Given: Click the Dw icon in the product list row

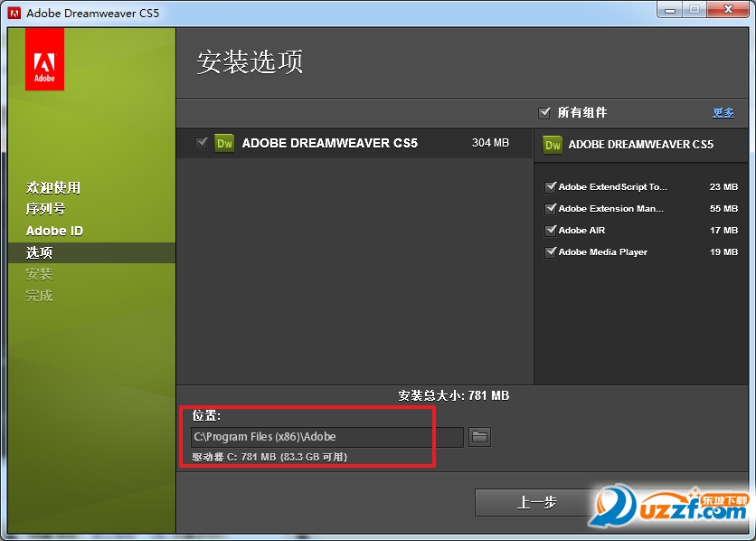Looking at the screenshot, I should (224, 143).
